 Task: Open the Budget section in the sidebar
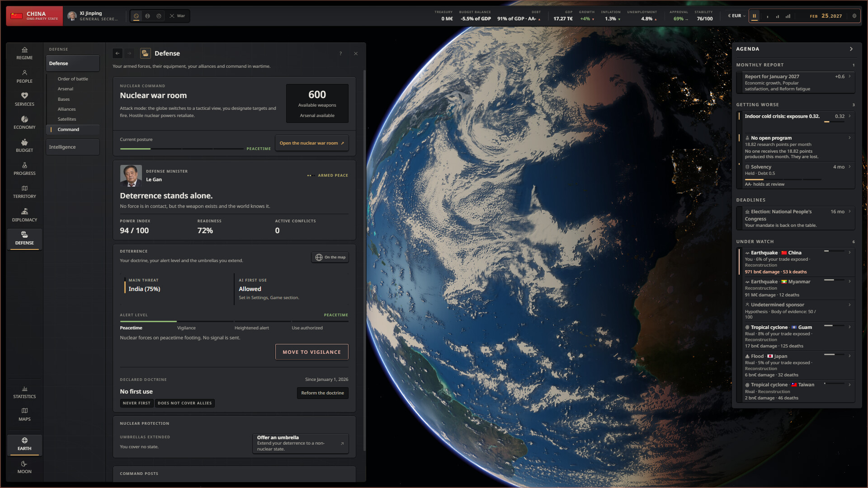coord(24,145)
